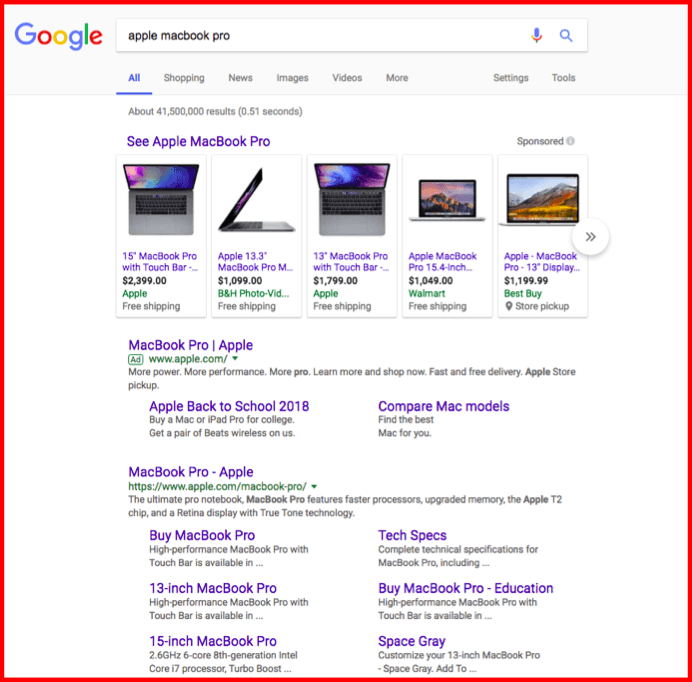
Task: Open 15" MacBook Pro with Touch Bar listing
Action: coord(160,262)
